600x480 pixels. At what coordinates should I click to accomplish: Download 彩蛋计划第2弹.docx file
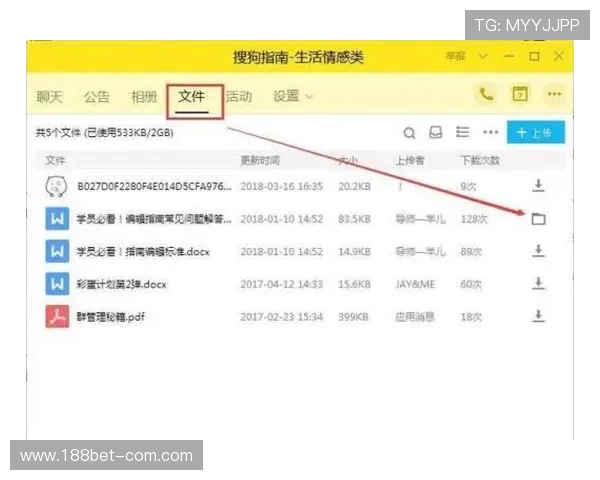tap(538, 284)
